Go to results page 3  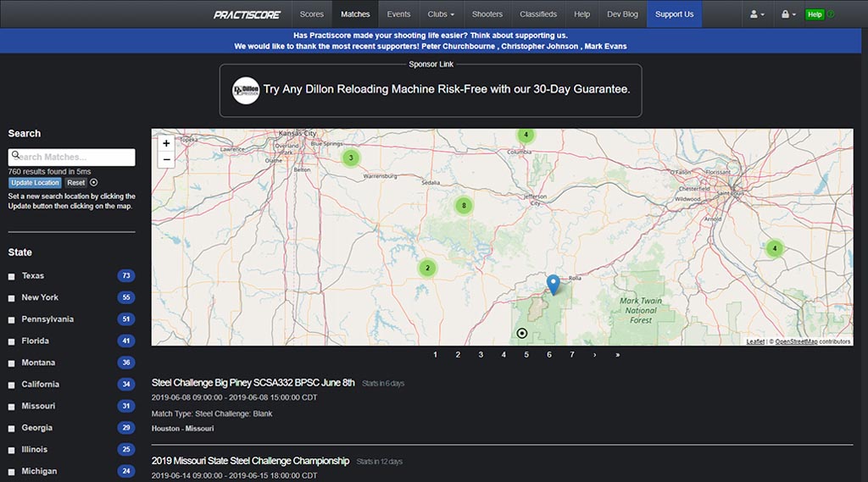coord(481,355)
